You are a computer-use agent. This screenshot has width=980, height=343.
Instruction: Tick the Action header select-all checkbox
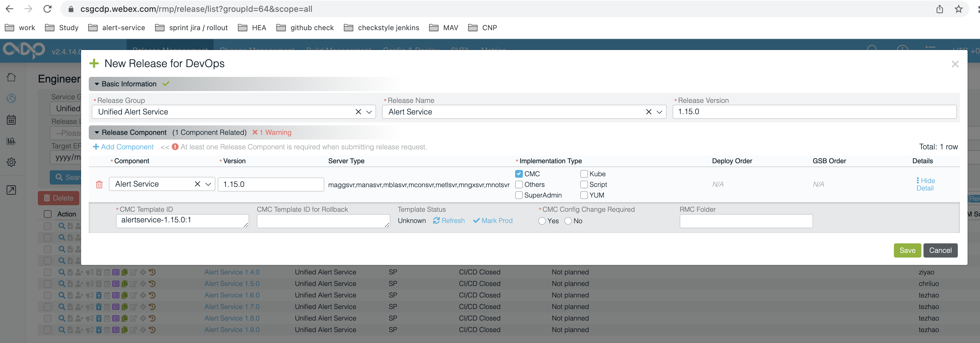(48, 214)
